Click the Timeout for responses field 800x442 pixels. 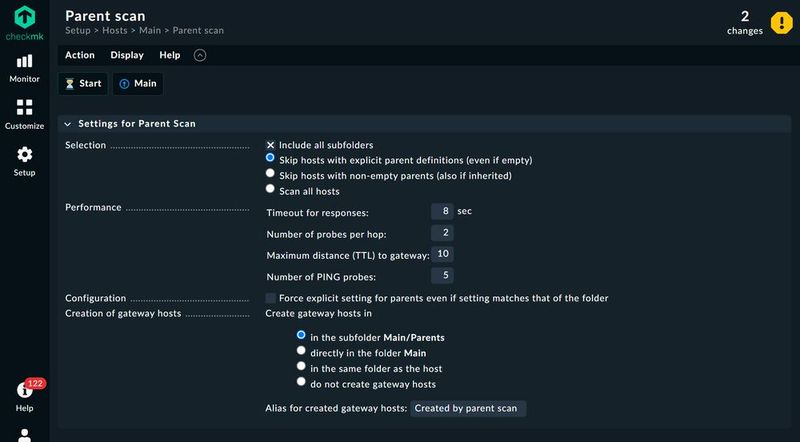coord(442,211)
